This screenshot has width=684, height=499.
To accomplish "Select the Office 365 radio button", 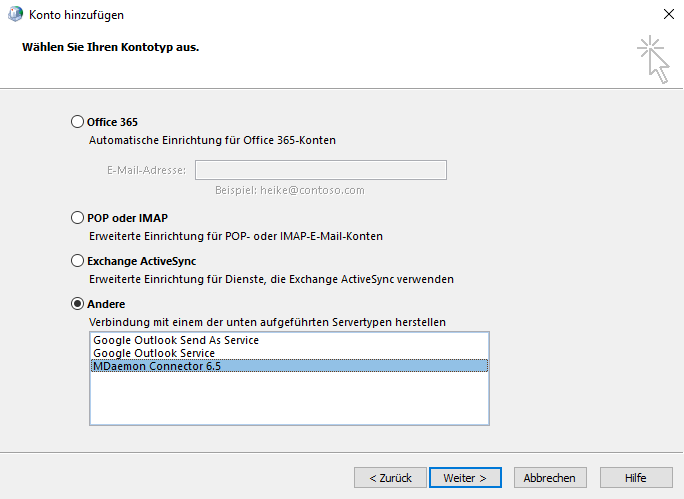I will click(x=78, y=122).
